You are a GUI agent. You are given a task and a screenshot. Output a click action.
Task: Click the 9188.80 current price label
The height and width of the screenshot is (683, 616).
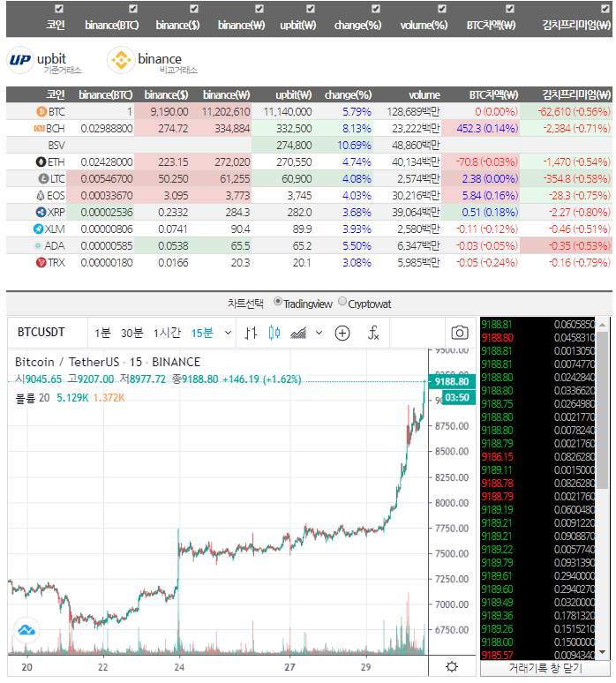[452, 381]
